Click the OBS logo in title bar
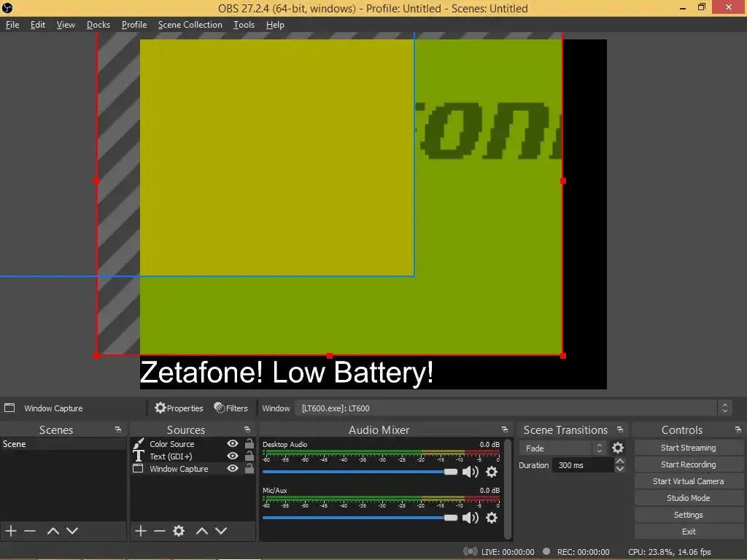747x560 pixels. [x=7, y=7]
